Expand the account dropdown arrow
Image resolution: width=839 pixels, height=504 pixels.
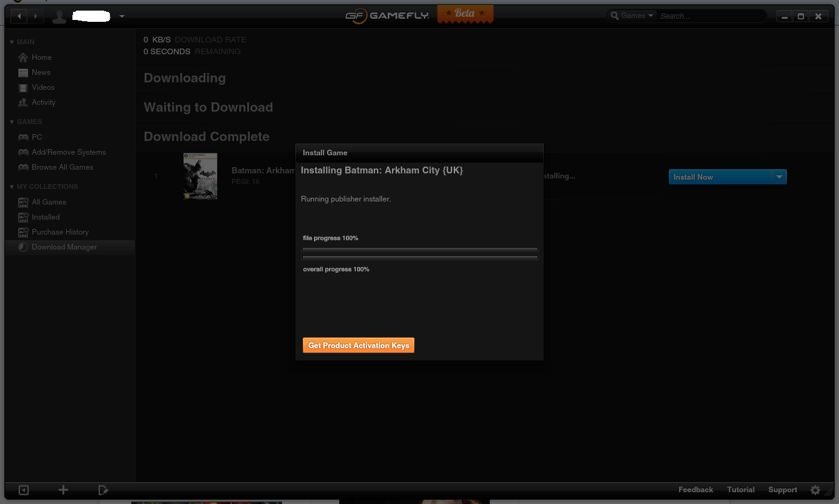pos(122,16)
